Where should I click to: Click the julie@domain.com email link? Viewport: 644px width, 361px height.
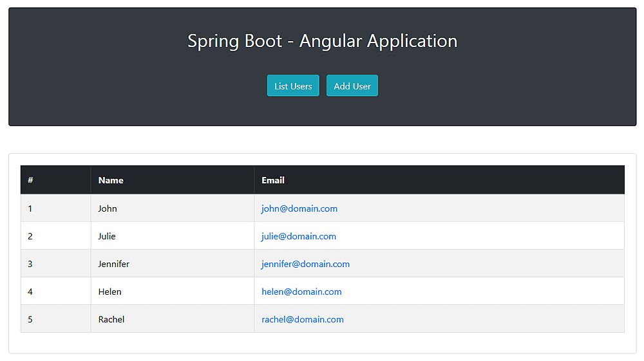299,236
